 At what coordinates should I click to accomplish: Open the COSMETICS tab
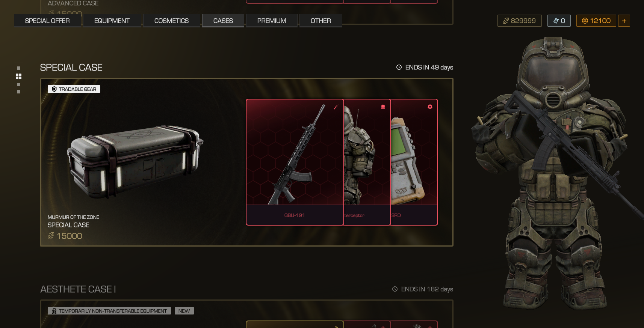pyautogui.click(x=171, y=21)
